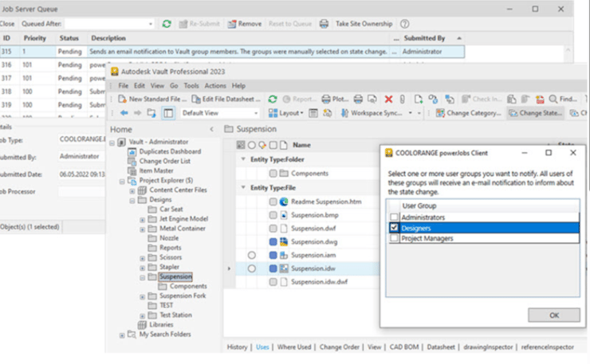Expand the Jet Engine Model folder
The width and height of the screenshot is (590, 364).
142,220
